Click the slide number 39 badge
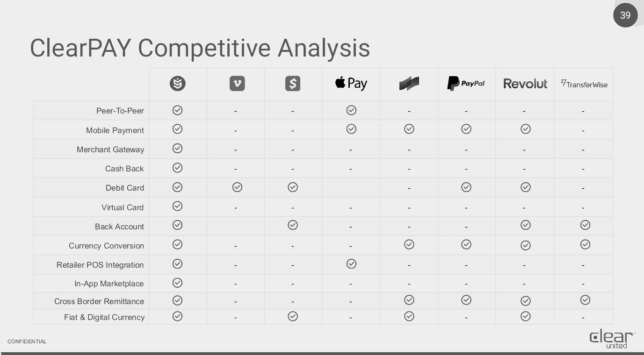This screenshot has height=355, width=644. point(625,15)
